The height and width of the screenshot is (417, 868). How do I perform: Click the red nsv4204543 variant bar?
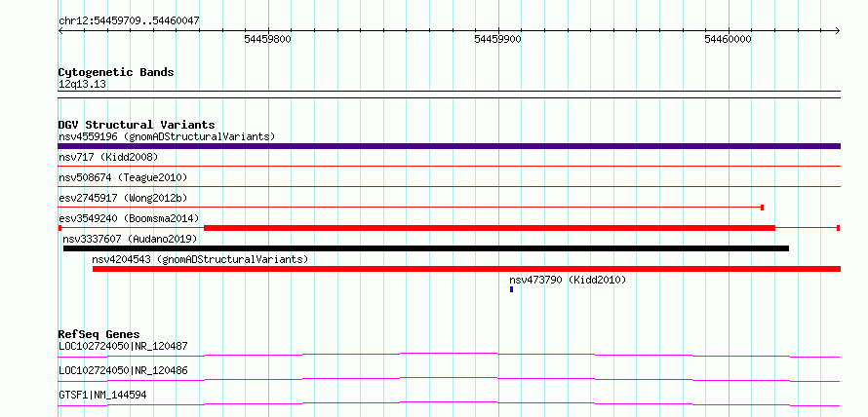(x=466, y=269)
